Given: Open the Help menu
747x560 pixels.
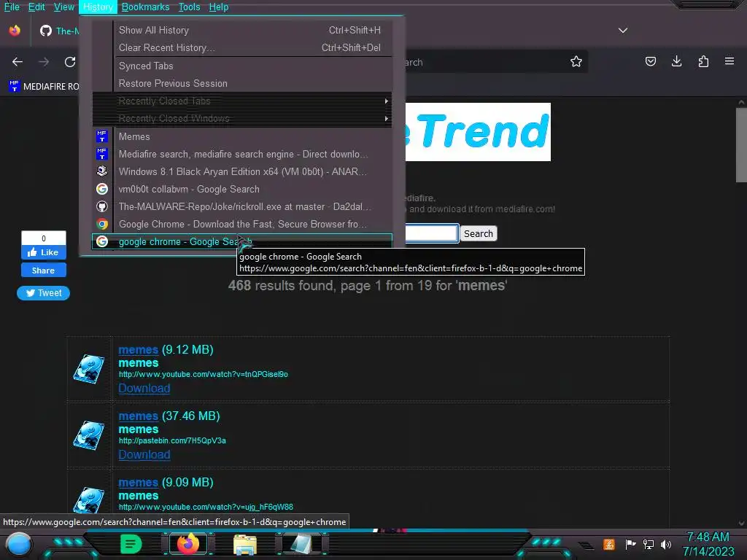Looking at the screenshot, I should (219, 7).
